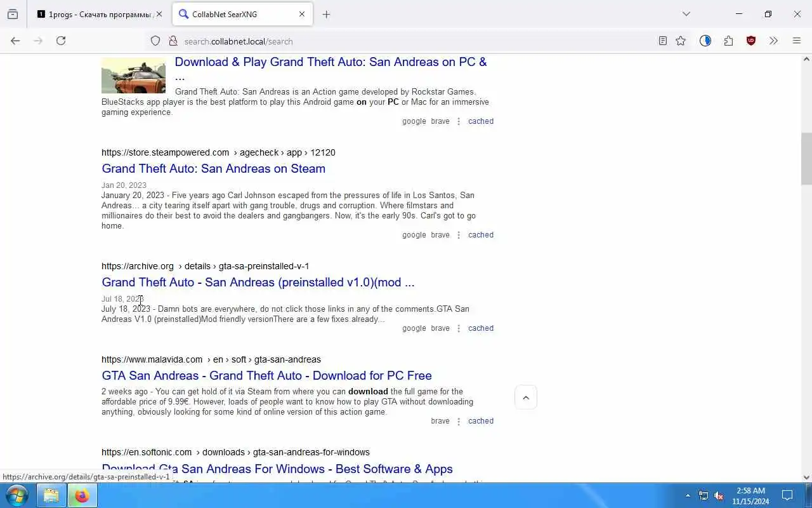Open the notification center icon

pyautogui.click(x=787, y=495)
